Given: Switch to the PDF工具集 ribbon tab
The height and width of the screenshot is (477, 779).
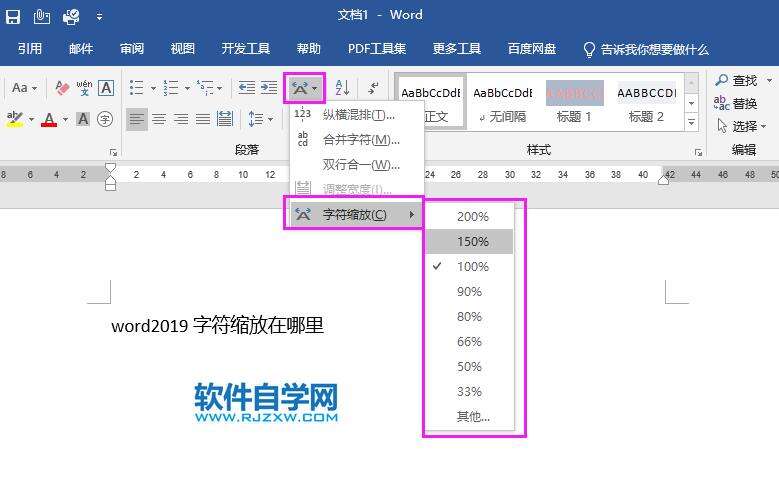Looking at the screenshot, I should pyautogui.click(x=377, y=49).
